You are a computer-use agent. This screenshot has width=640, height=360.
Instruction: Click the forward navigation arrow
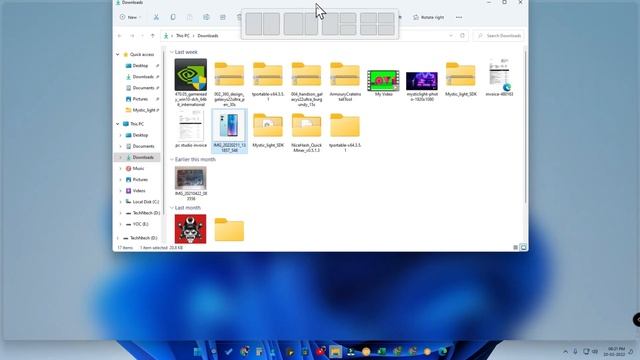132,36
